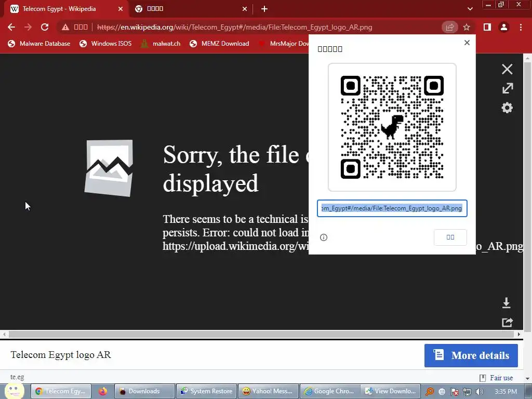Click the info icon in QR dialog
The width and height of the screenshot is (532, 399).
324,237
